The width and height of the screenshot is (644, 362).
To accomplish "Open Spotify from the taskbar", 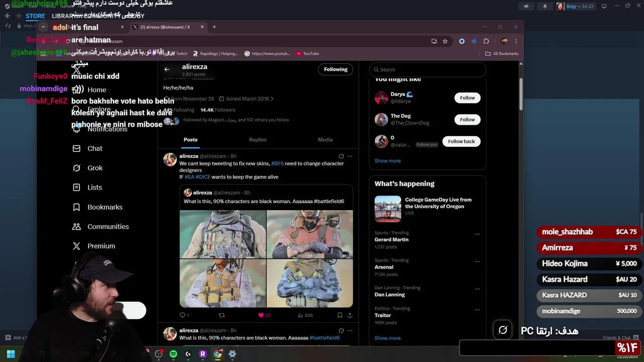I will tap(173, 354).
